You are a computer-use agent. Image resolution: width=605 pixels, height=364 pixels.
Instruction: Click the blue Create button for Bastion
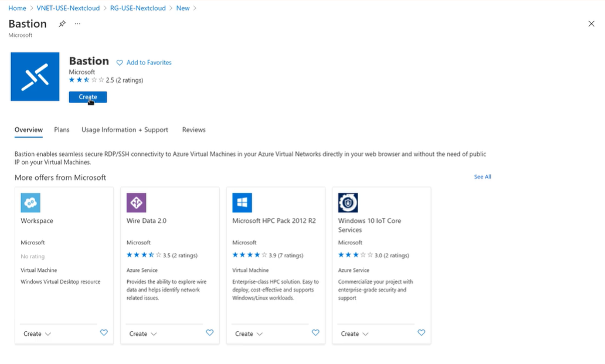point(88,97)
